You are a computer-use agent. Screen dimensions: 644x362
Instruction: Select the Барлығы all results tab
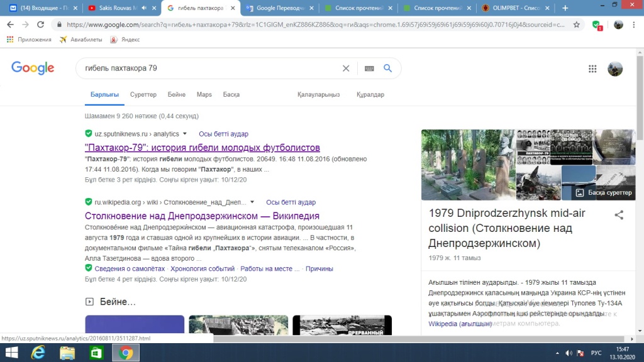click(105, 94)
